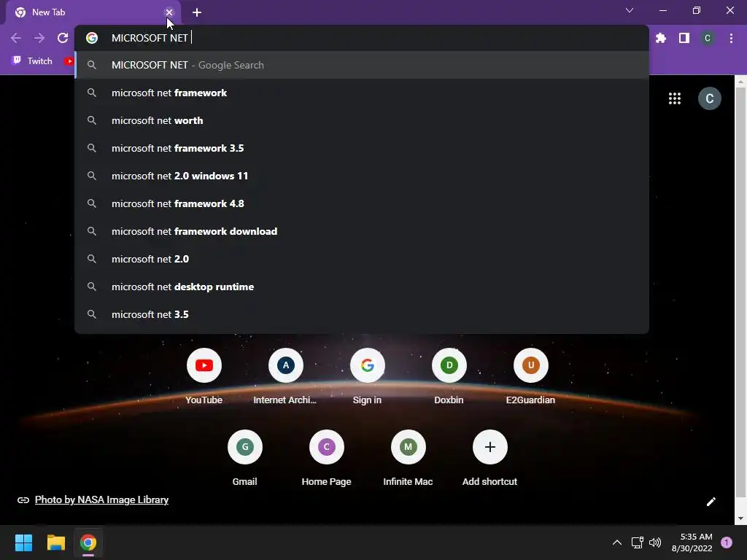
Task: Open the Chrome profile avatar in toolbar
Action: coord(708,38)
